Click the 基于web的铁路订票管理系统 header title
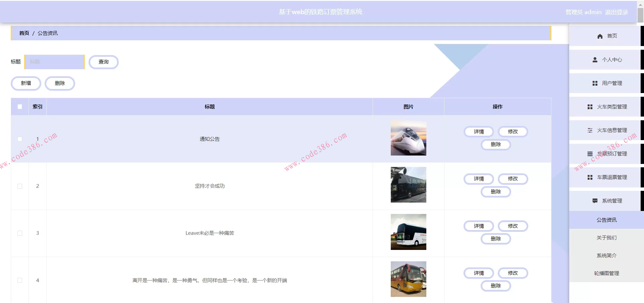This screenshot has width=644, height=303. (321, 12)
